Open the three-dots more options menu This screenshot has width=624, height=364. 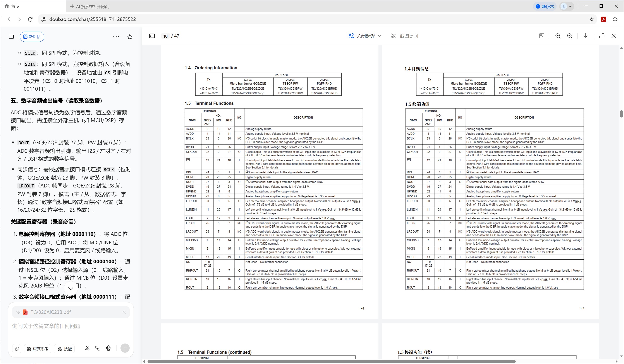click(x=116, y=37)
